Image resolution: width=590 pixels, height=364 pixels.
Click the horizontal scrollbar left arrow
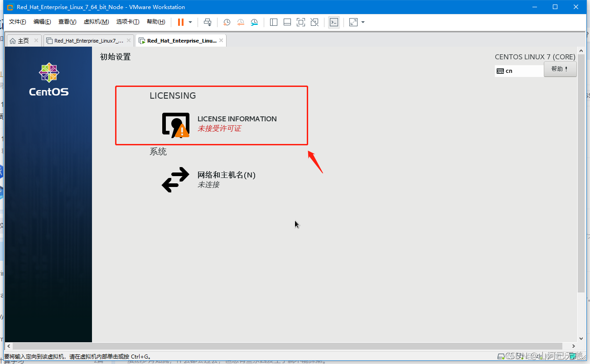8,346
